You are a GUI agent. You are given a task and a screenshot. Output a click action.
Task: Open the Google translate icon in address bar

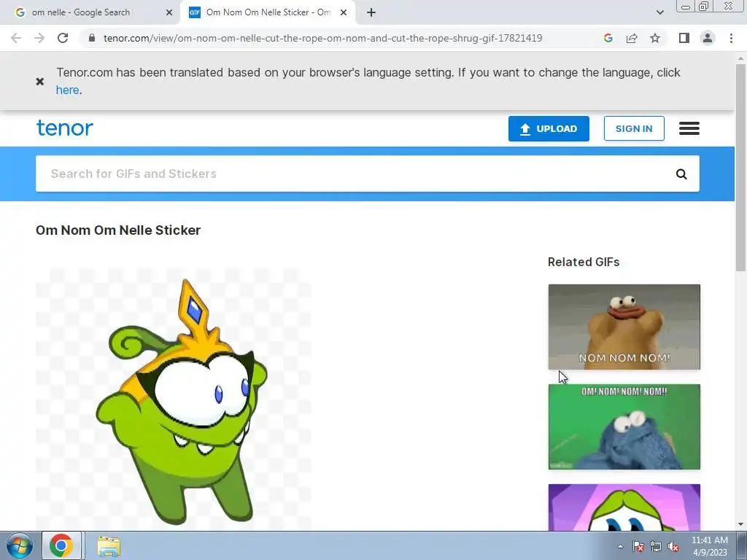point(608,38)
